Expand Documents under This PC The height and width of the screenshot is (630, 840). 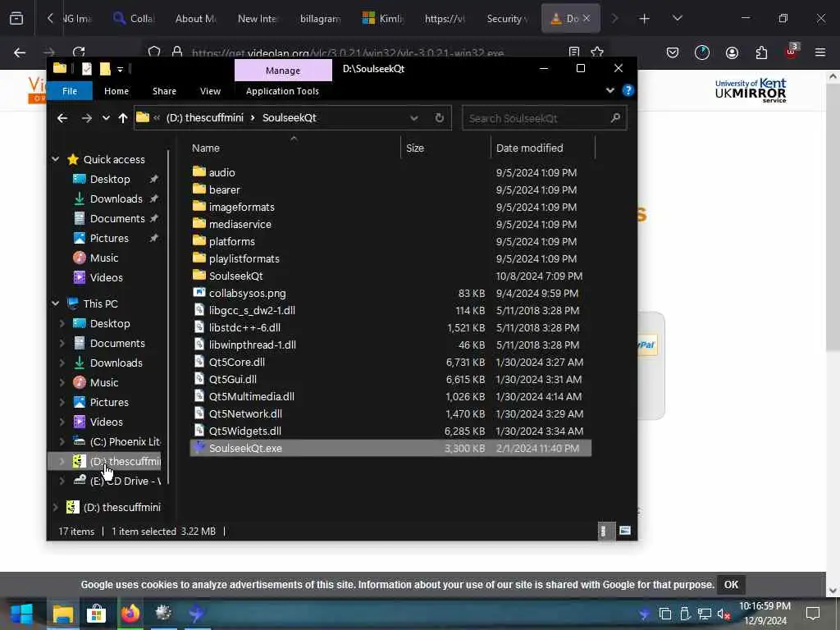pyautogui.click(x=62, y=343)
